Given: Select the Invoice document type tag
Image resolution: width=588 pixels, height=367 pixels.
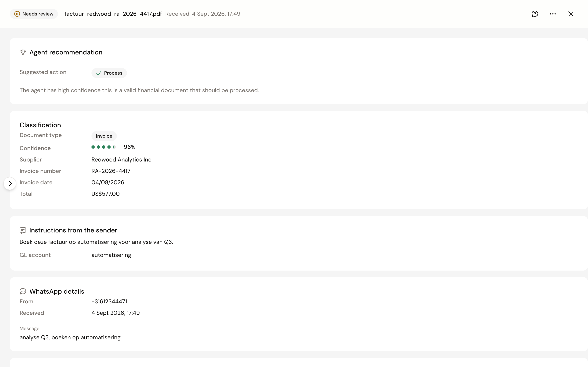Looking at the screenshot, I should point(104,136).
